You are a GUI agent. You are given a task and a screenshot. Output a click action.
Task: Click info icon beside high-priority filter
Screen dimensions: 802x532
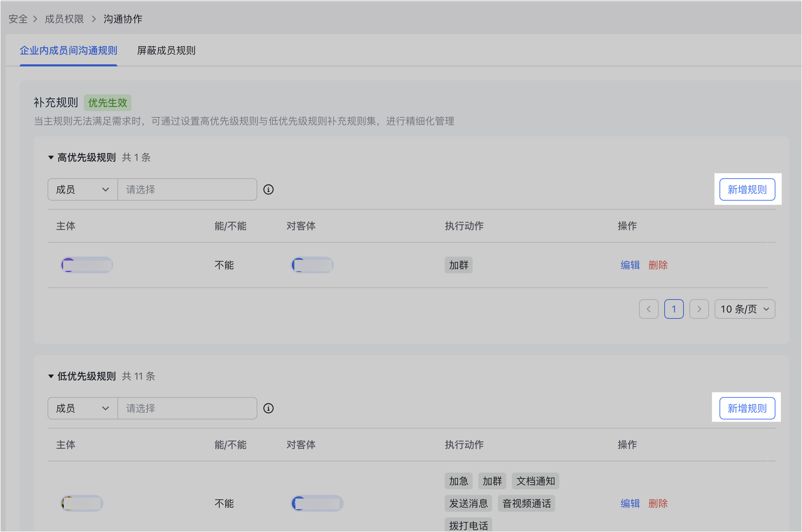268,189
